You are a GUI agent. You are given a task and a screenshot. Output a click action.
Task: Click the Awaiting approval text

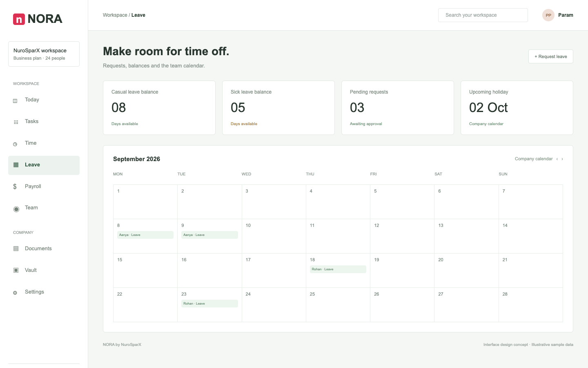click(x=366, y=124)
